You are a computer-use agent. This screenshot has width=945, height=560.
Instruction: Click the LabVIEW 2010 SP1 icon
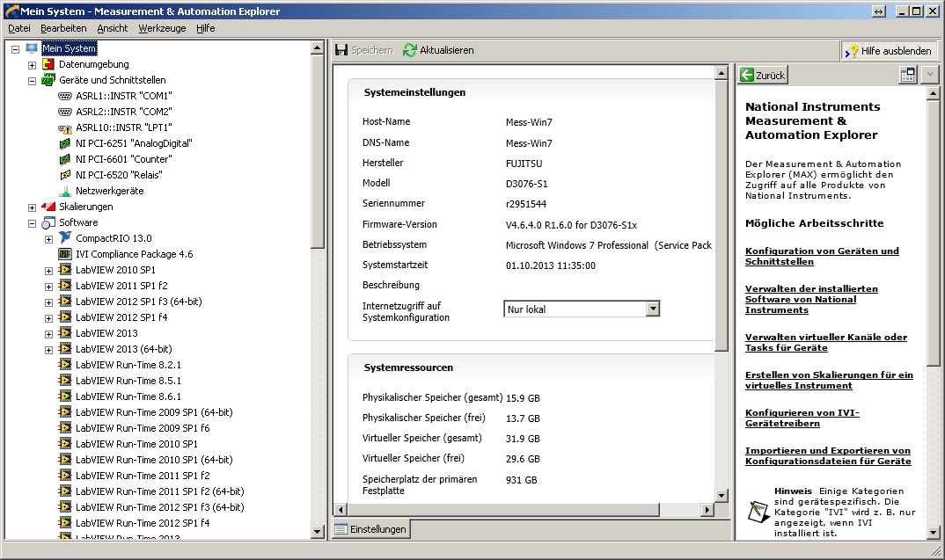click(x=65, y=270)
